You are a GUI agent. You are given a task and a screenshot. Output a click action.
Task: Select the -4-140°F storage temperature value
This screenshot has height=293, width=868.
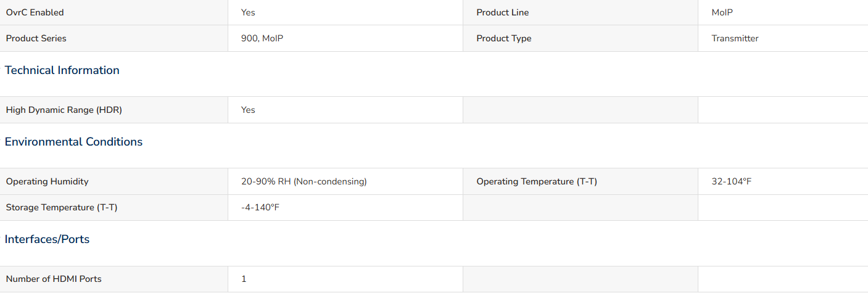(x=260, y=207)
